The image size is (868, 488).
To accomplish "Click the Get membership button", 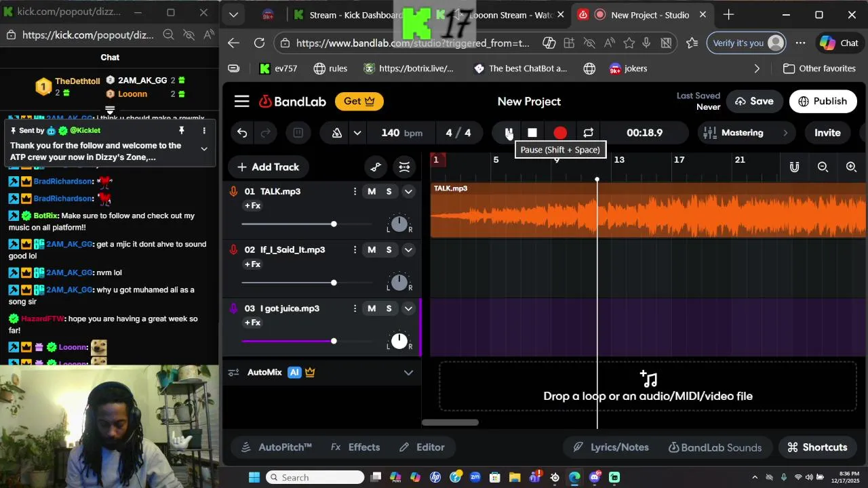I will pyautogui.click(x=359, y=101).
